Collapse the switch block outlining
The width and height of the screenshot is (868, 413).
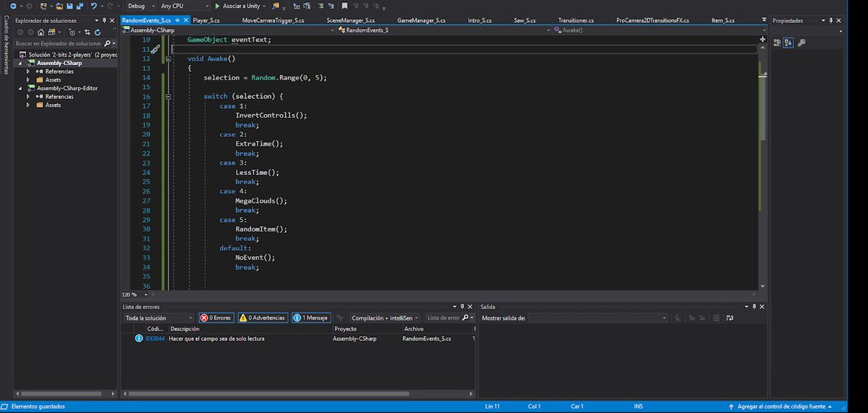click(168, 96)
